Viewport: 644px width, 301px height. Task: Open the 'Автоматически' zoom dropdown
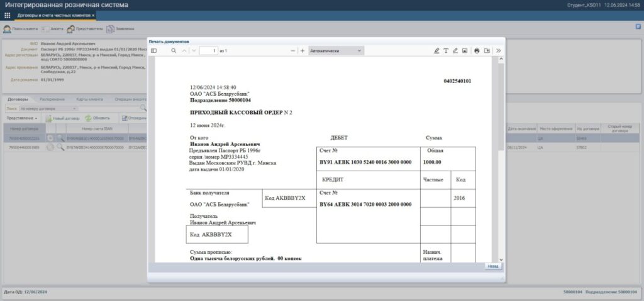point(336,50)
